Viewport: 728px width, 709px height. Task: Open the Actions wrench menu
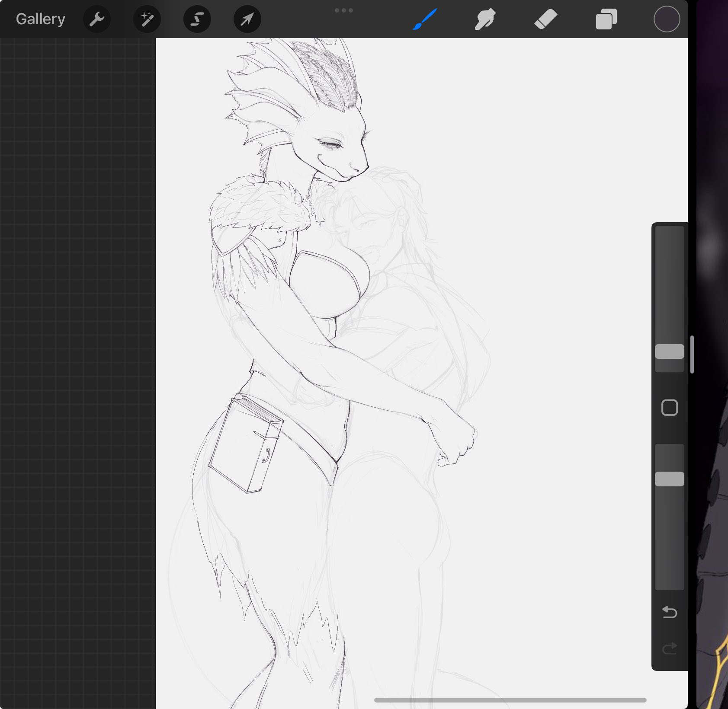click(x=97, y=19)
